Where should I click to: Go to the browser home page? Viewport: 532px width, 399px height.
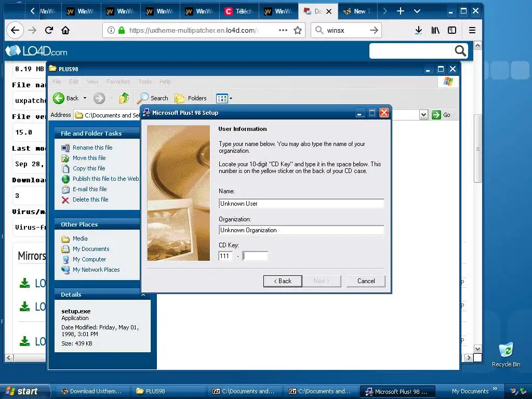(x=65, y=30)
